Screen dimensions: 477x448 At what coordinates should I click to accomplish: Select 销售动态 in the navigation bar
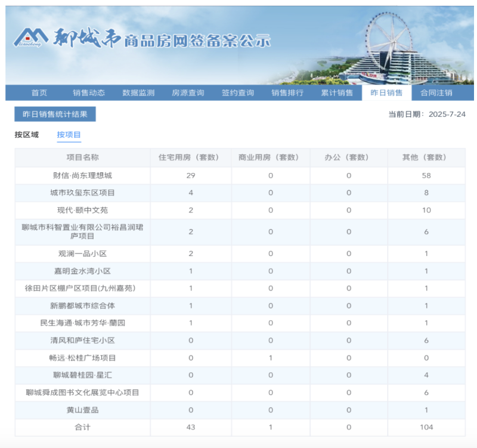89,92
